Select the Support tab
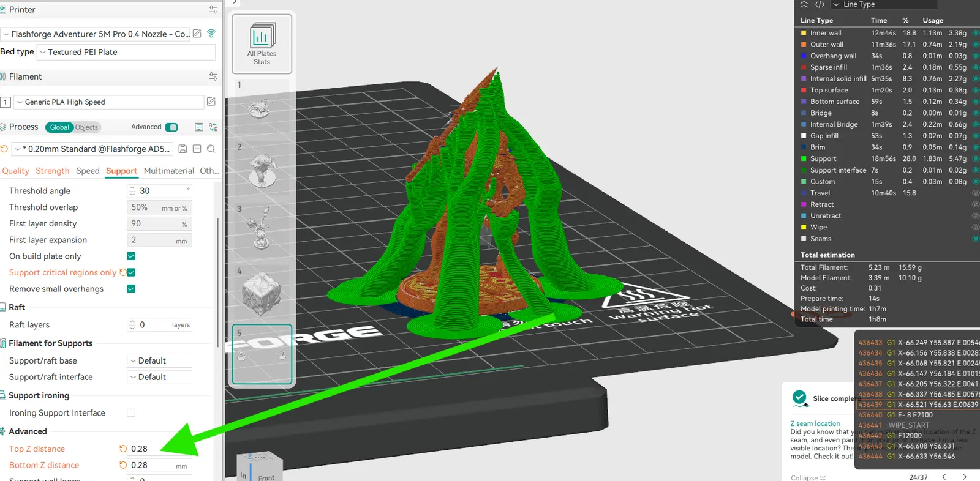Viewport: 980px width, 481px height. pyautogui.click(x=121, y=171)
